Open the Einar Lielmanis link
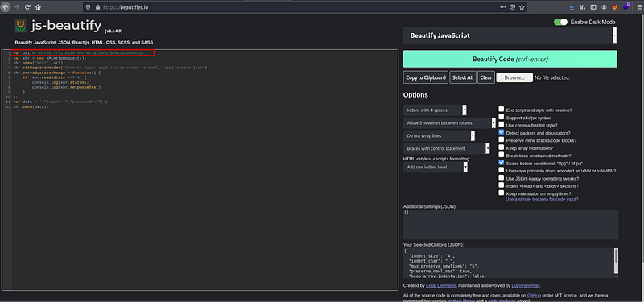The width and height of the screenshot is (644, 303). pyautogui.click(x=441, y=286)
